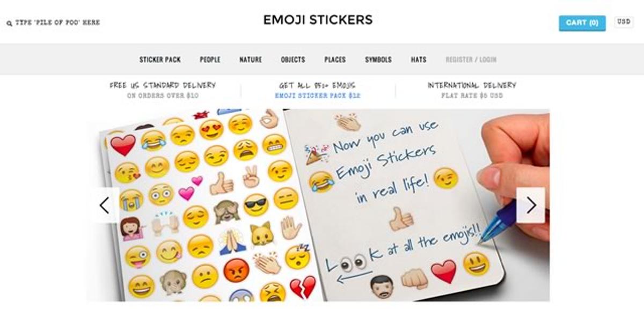
Task: Open the Places category
Action: pos(335,60)
